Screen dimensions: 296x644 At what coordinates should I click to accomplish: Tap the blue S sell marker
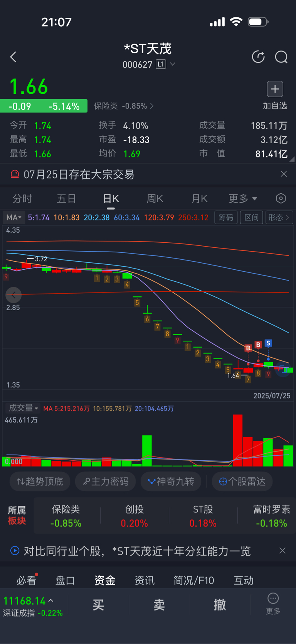pyautogui.click(x=268, y=343)
